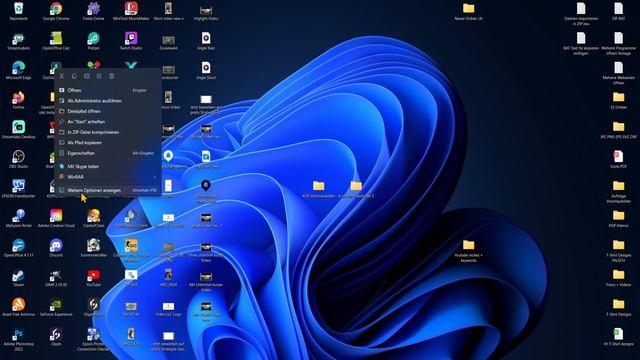The width and height of the screenshot is (640, 360).
Task: Click the copy icon in context menu
Action: (74, 76)
